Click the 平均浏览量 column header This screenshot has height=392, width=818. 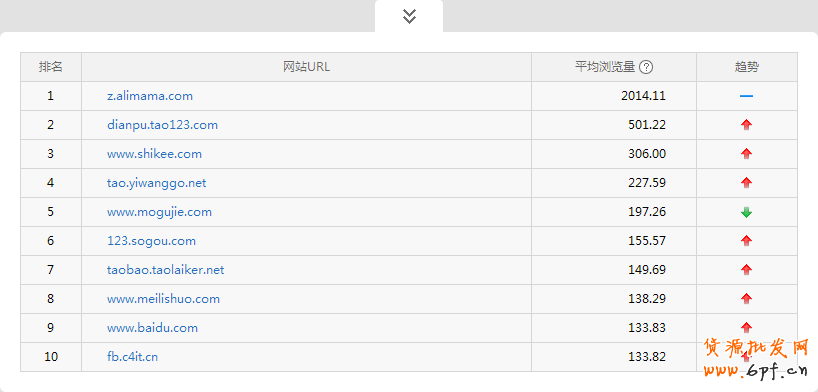(605, 67)
